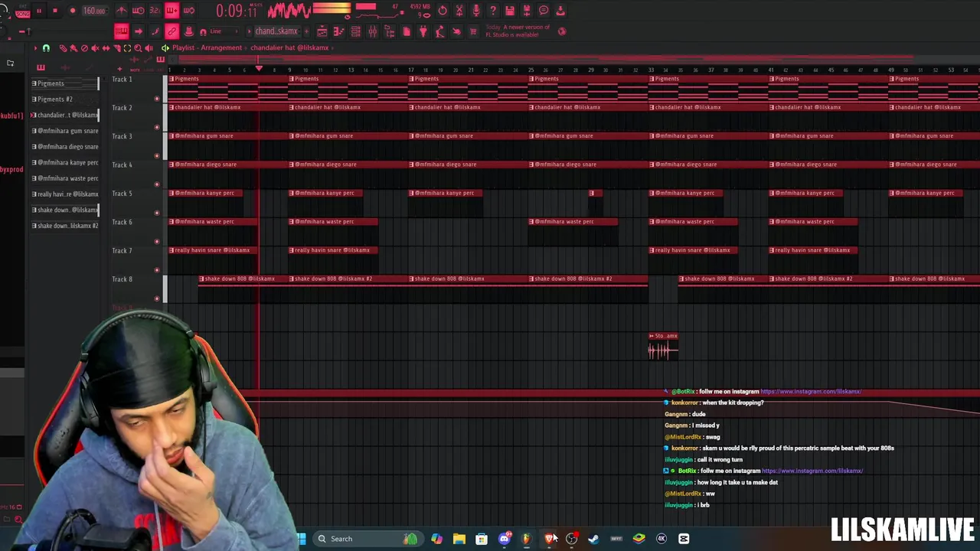Click the render audio file icon
The height and width of the screenshot is (551, 980).
tap(526, 10)
